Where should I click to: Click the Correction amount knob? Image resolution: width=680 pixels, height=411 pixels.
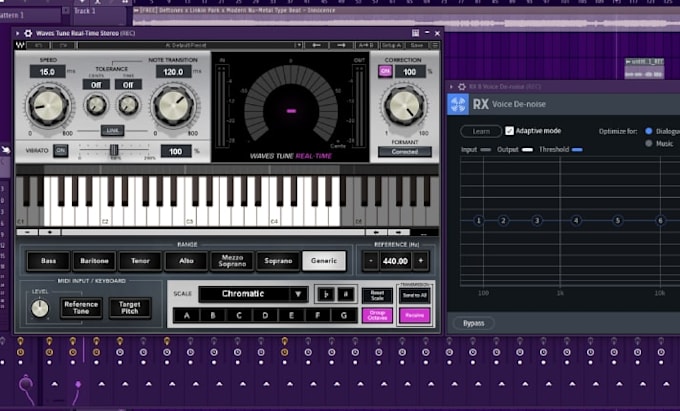point(404,106)
